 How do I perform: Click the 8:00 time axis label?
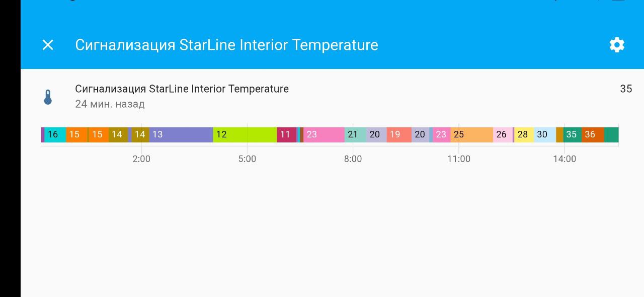tap(353, 159)
